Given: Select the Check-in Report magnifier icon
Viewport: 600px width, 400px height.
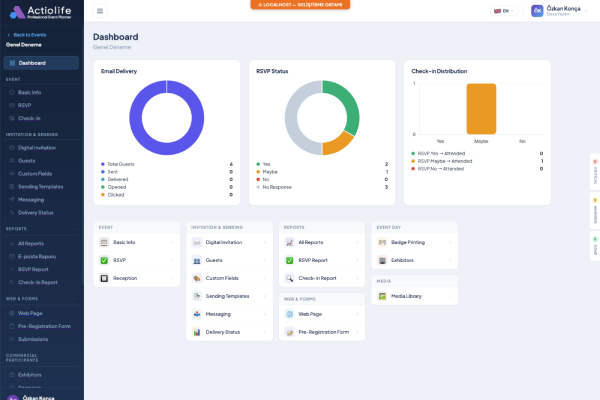Looking at the screenshot, I should (x=289, y=277).
